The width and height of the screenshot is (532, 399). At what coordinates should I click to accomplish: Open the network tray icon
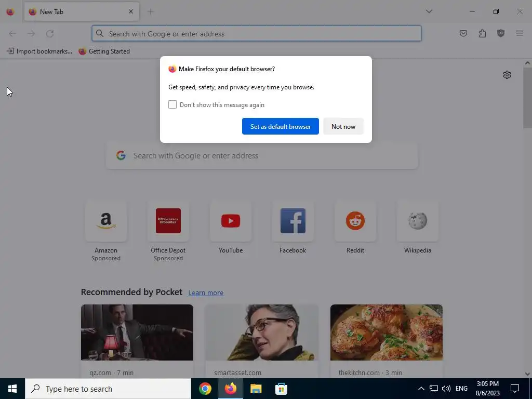click(x=434, y=389)
